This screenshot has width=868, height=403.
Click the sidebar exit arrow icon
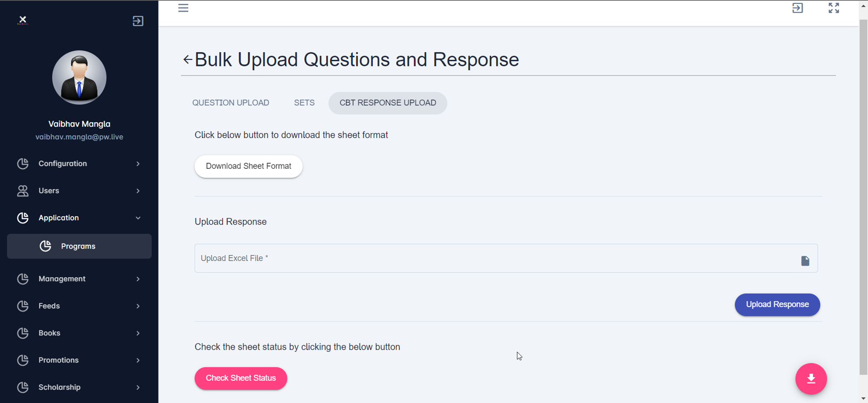pyautogui.click(x=138, y=21)
